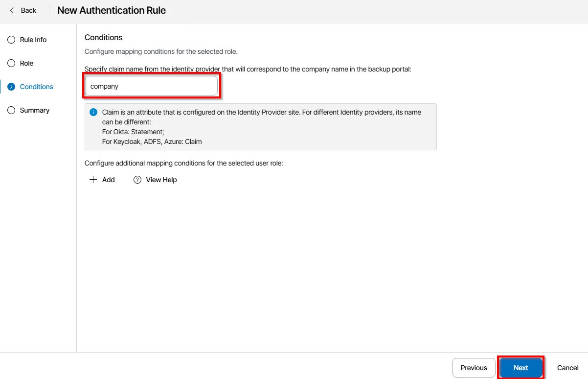Cancel the new authentication rule wizard
This screenshot has width=588, height=379.
click(x=567, y=368)
